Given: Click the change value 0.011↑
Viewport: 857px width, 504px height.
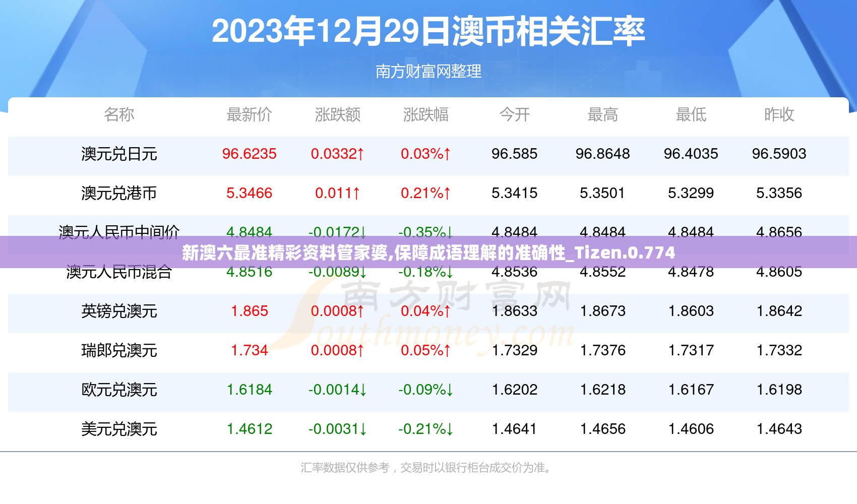Looking at the screenshot, I should click(338, 193).
